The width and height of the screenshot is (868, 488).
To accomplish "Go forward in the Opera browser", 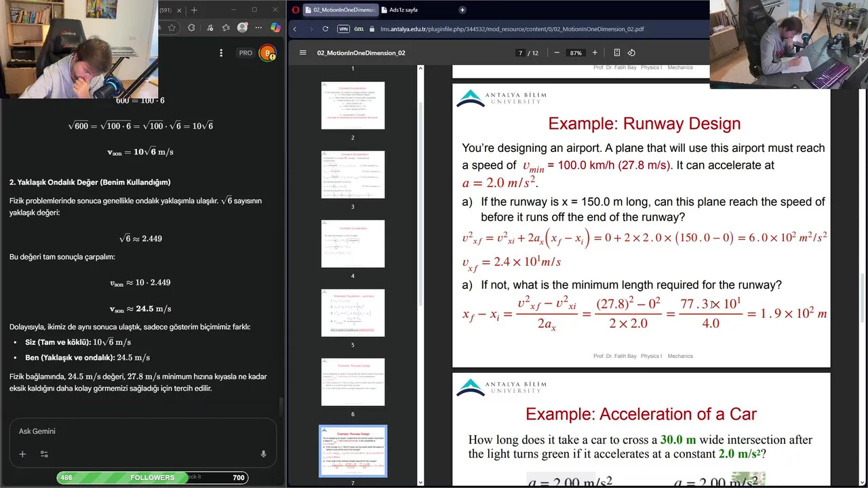I will tap(310, 29).
